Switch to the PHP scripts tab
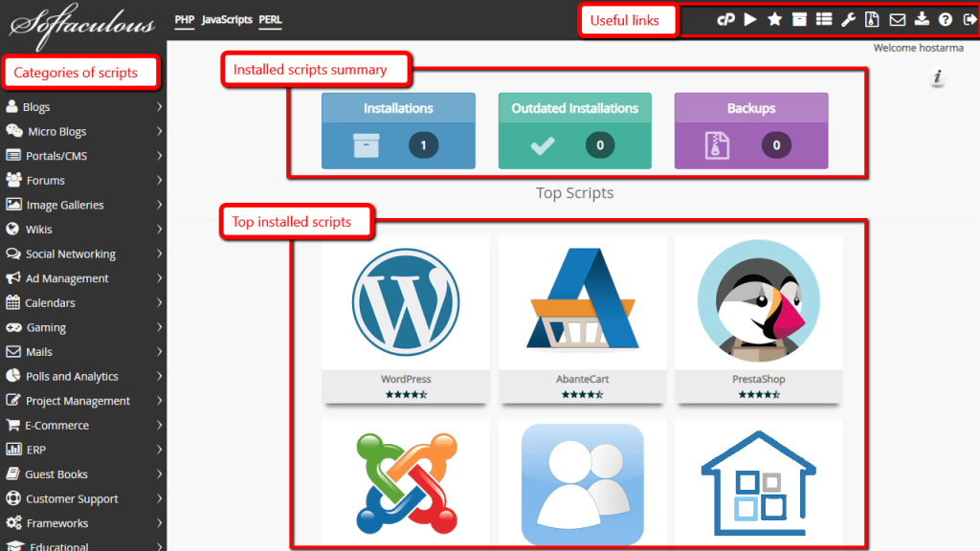 point(185,20)
